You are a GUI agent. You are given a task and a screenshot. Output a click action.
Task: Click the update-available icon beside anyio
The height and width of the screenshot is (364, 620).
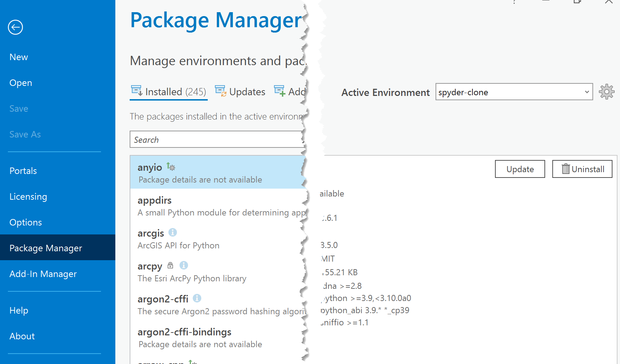171,167
